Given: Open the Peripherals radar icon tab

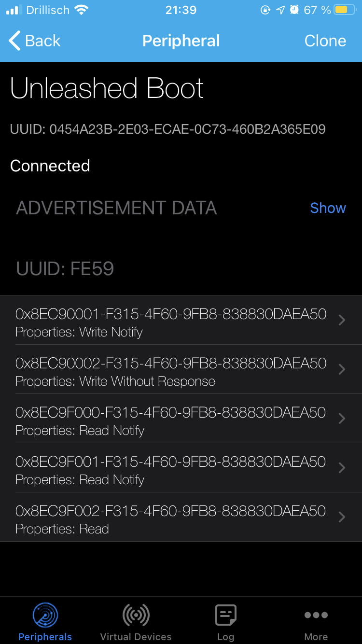Looking at the screenshot, I should 45,616.
